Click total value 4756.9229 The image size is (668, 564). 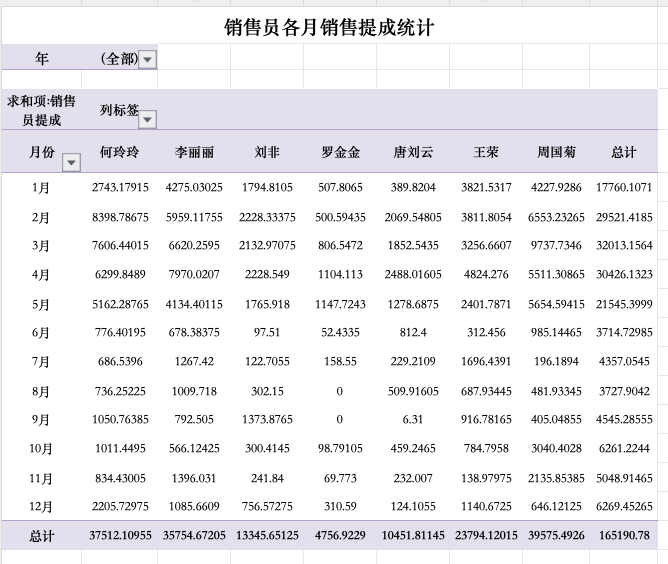tap(340, 535)
